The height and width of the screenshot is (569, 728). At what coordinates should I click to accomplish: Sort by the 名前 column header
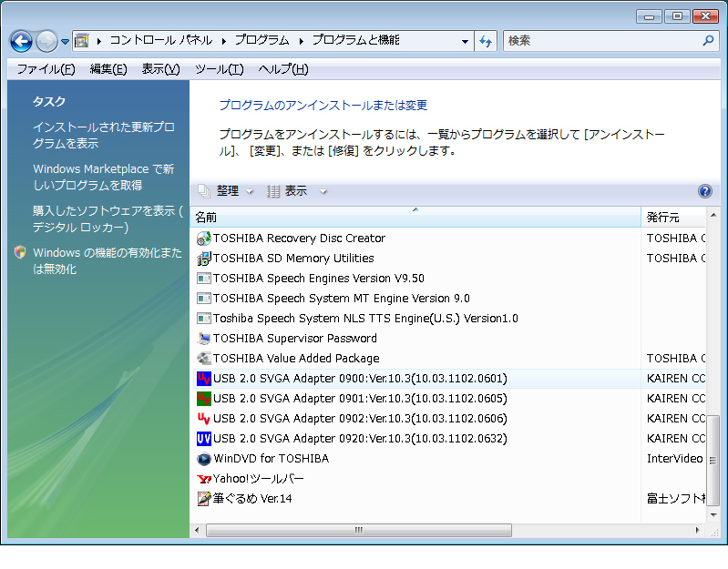click(415, 217)
